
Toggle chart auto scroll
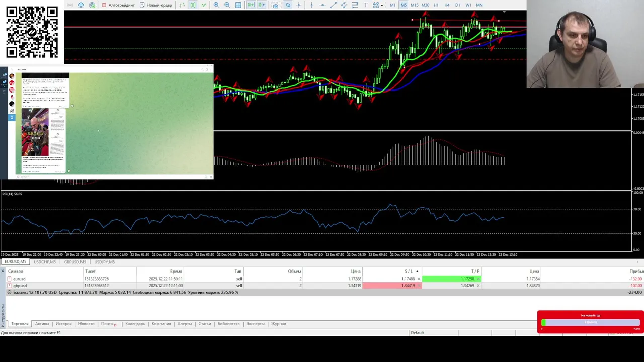coord(251,5)
